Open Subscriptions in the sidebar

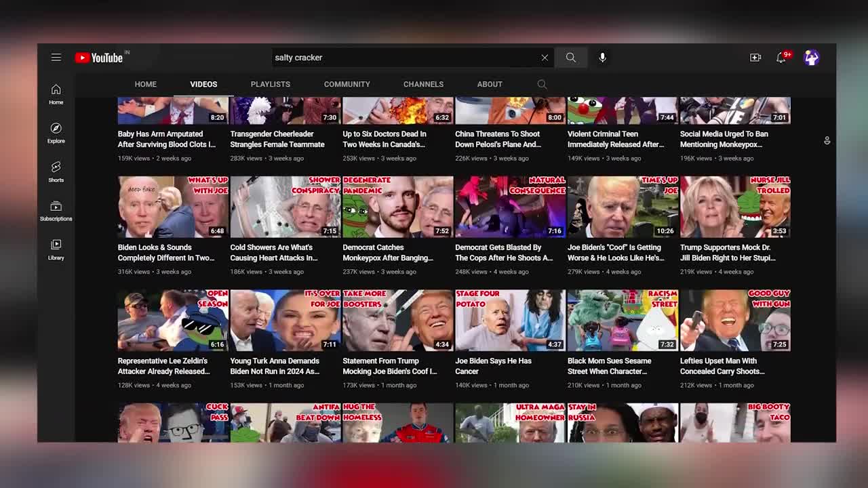pyautogui.click(x=56, y=211)
